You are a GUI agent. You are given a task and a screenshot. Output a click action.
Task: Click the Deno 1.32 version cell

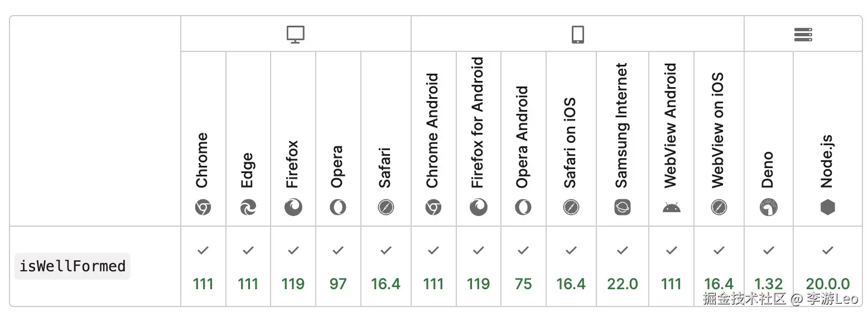pos(768,284)
